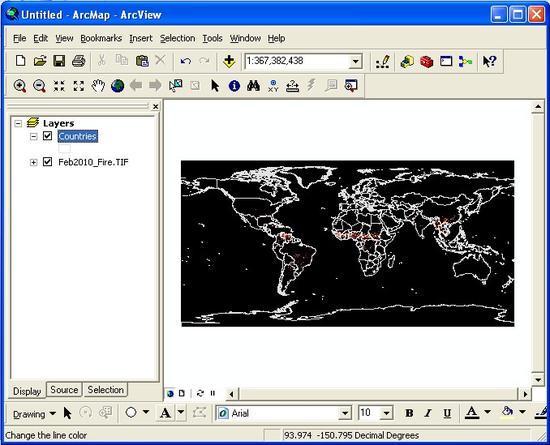The image size is (550, 445).
Task: Click Fixed Zoom Out arrows icon
Action: [x=79, y=86]
